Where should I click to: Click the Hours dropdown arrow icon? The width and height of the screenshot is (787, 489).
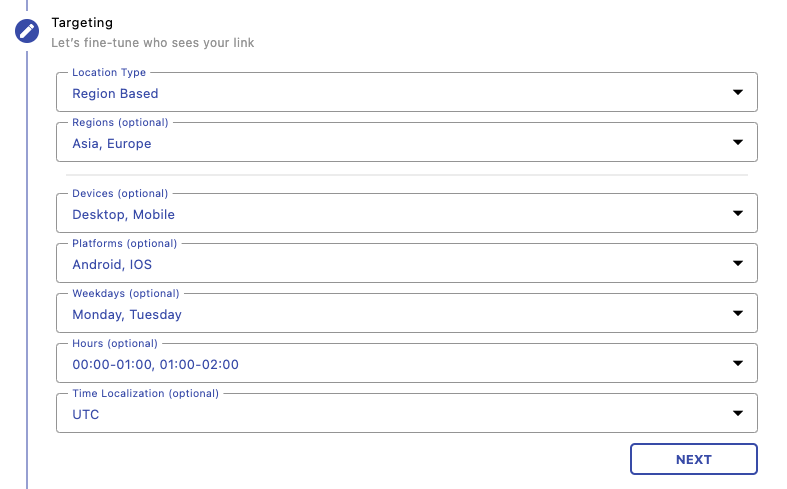(x=737, y=364)
